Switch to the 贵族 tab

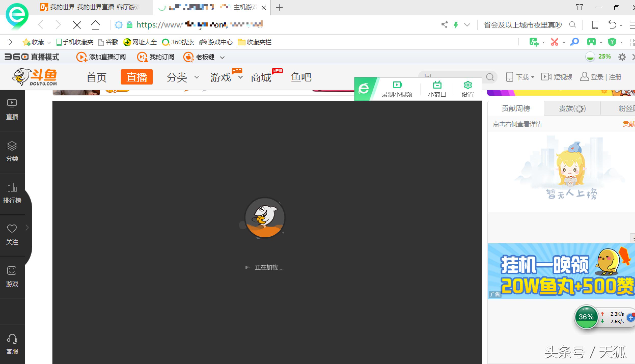pos(571,108)
